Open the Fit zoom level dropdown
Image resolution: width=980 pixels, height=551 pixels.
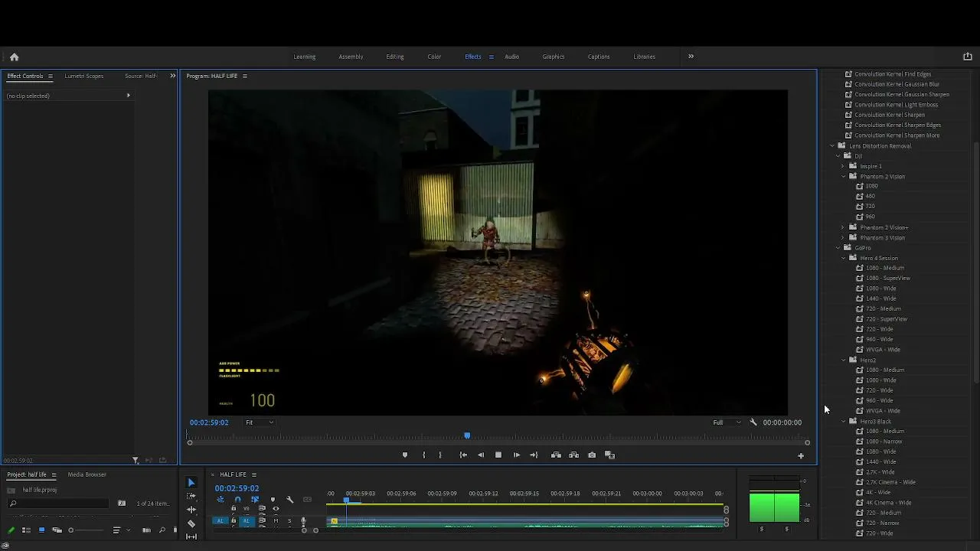(x=260, y=422)
